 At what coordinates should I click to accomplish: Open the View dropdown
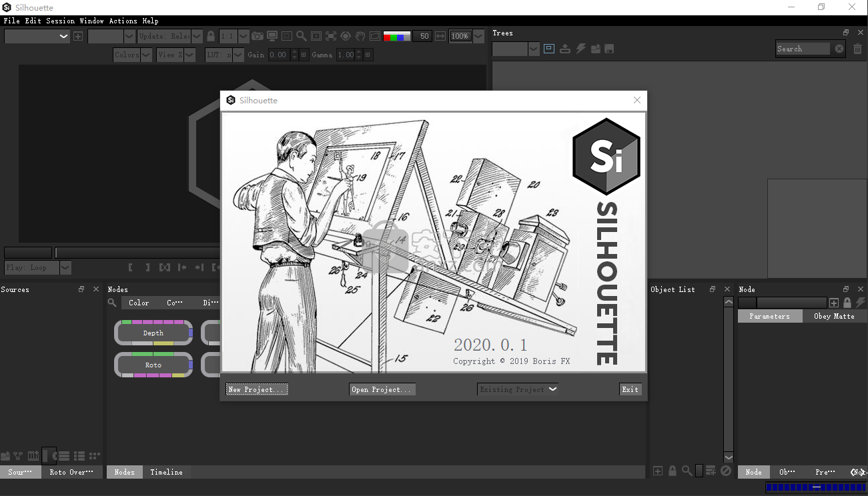(176, 55)
